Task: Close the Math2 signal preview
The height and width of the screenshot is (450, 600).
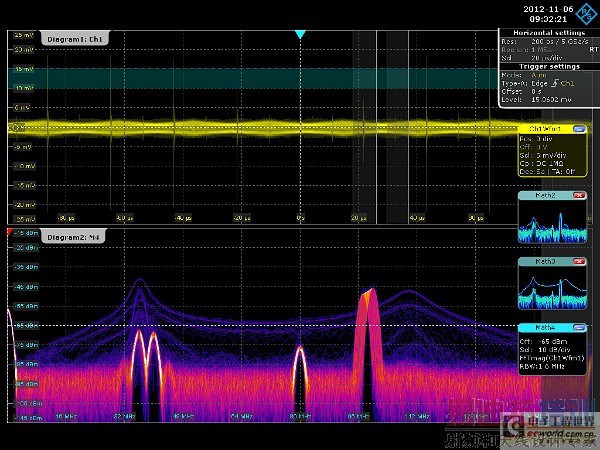Action: click(x=579, y=196)
